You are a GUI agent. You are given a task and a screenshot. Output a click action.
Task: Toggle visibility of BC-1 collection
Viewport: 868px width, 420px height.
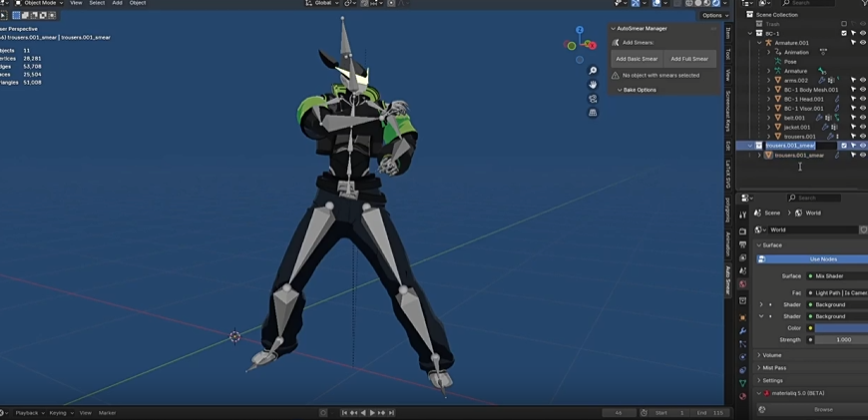coord(863,33)
